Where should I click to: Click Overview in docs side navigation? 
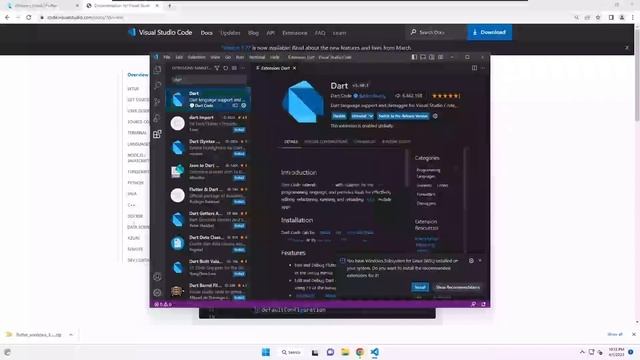click(138, 75)
